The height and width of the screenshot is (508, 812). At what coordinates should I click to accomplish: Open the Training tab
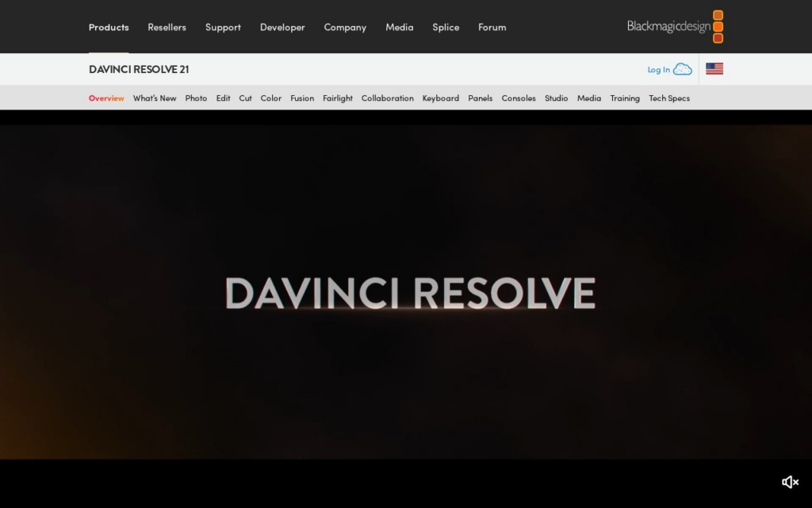point(625,98)
